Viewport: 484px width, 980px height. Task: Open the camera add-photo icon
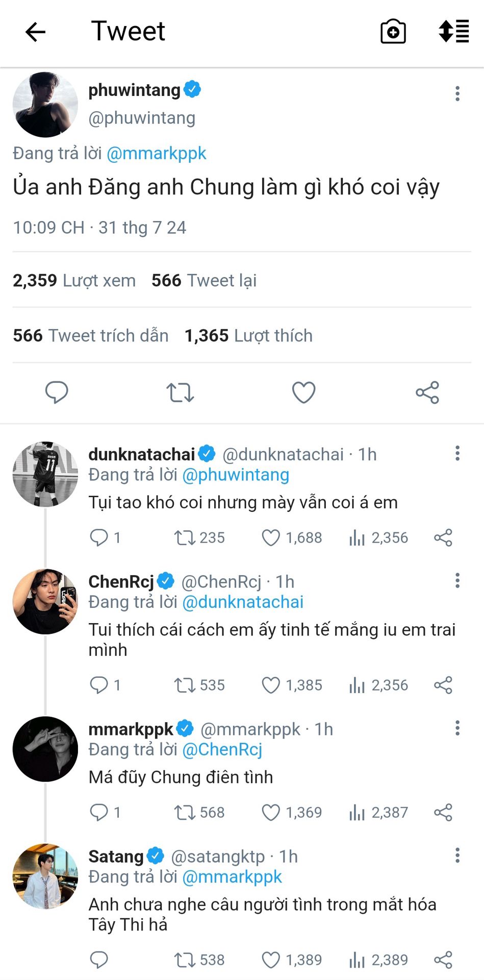[393, 32]
